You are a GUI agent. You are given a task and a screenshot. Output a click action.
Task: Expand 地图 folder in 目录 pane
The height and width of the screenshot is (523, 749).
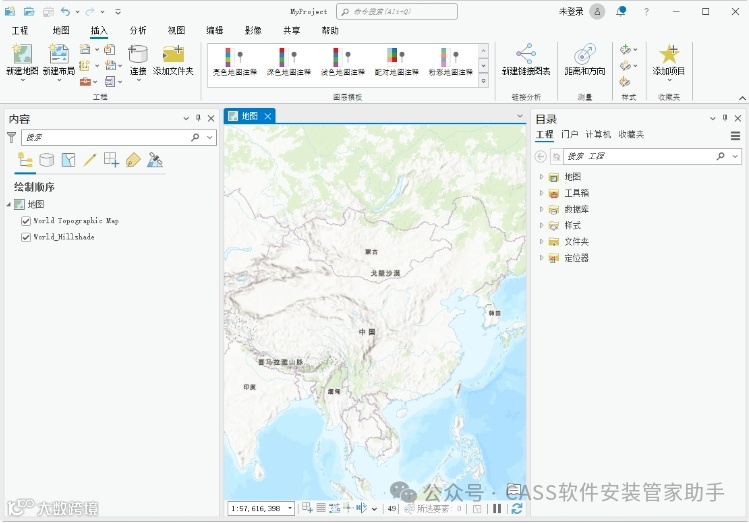(541, 177)
